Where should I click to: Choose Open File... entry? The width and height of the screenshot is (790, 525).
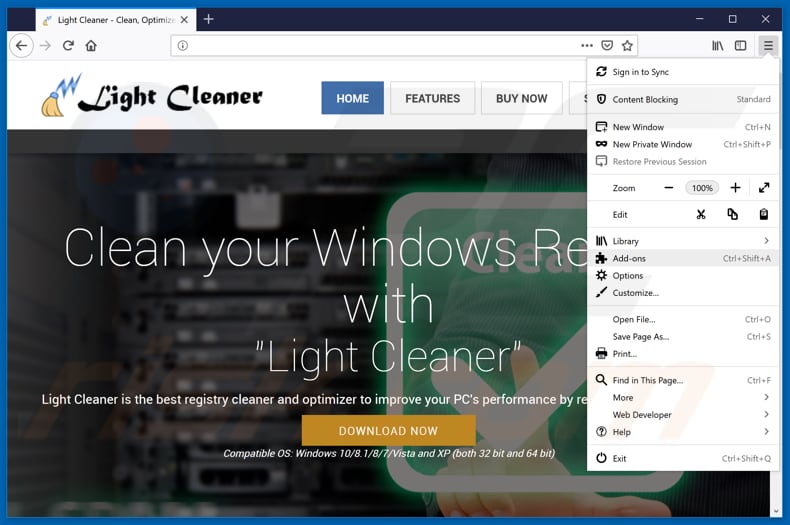click(x=683, y=319)
